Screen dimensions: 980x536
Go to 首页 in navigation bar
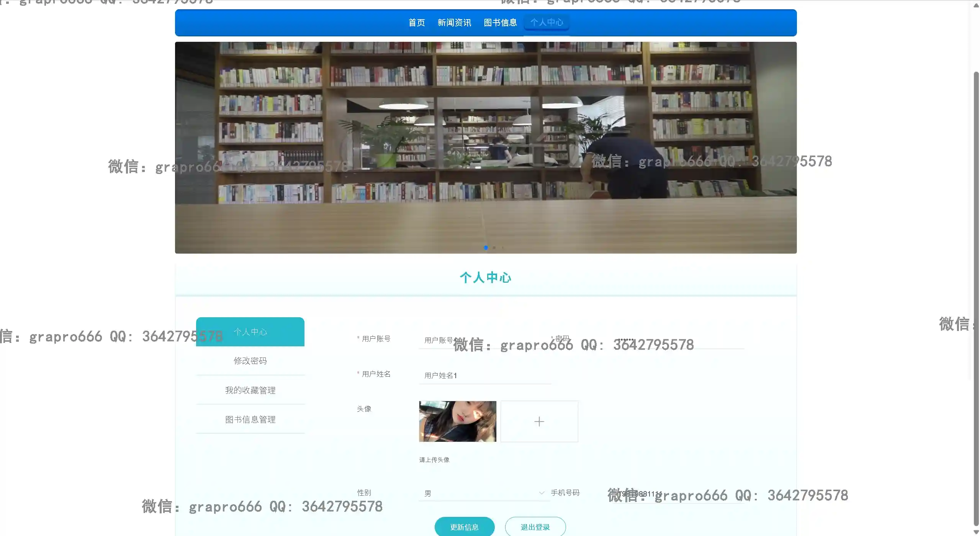click(417, 23)
